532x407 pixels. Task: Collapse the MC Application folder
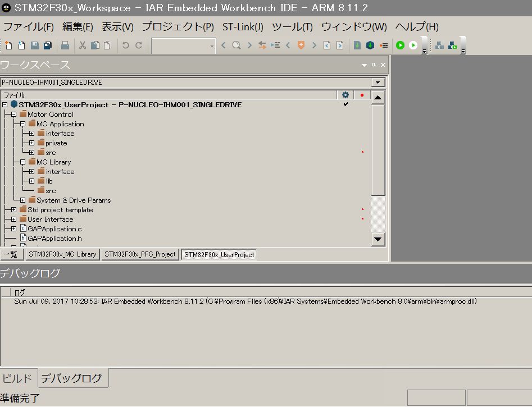[x=22, y=124]
